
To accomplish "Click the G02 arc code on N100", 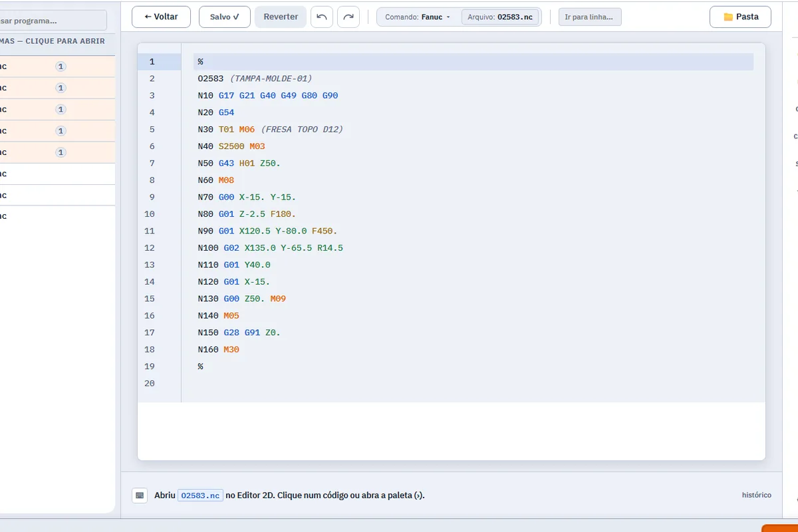I will [231, 248].
